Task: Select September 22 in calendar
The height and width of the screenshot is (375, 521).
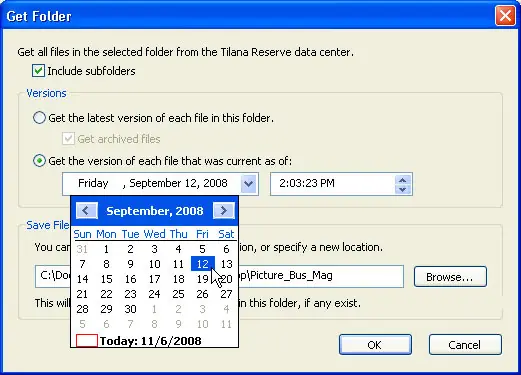Action: [106, 294]
